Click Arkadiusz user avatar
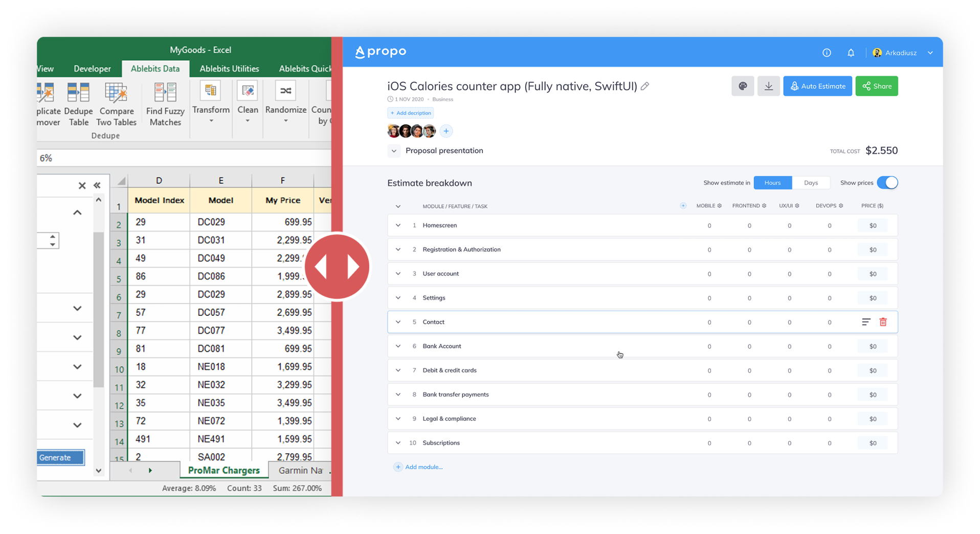Viewport: 980px width, 534px height. 877,53
